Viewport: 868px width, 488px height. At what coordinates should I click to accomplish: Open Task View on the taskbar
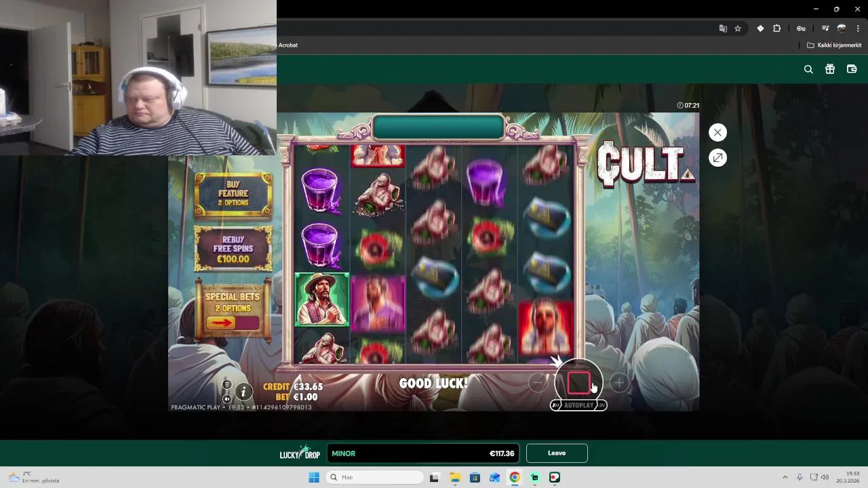click(x=434, y=477)
